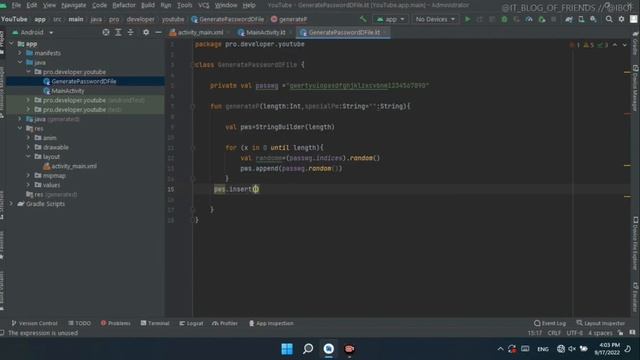Open the Profile app icon in toolbar
The image size is (640, 360).
tap(529, 19)
